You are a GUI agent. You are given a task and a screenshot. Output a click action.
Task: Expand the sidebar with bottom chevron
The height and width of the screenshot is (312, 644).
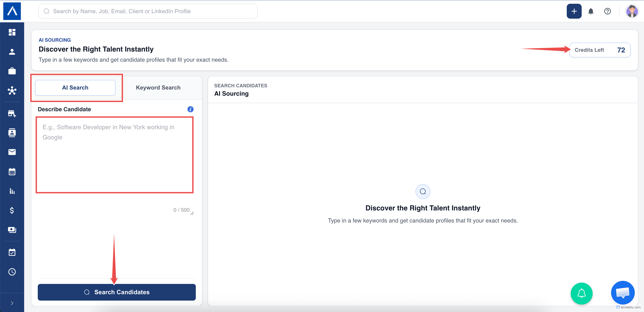pos(12,303)
